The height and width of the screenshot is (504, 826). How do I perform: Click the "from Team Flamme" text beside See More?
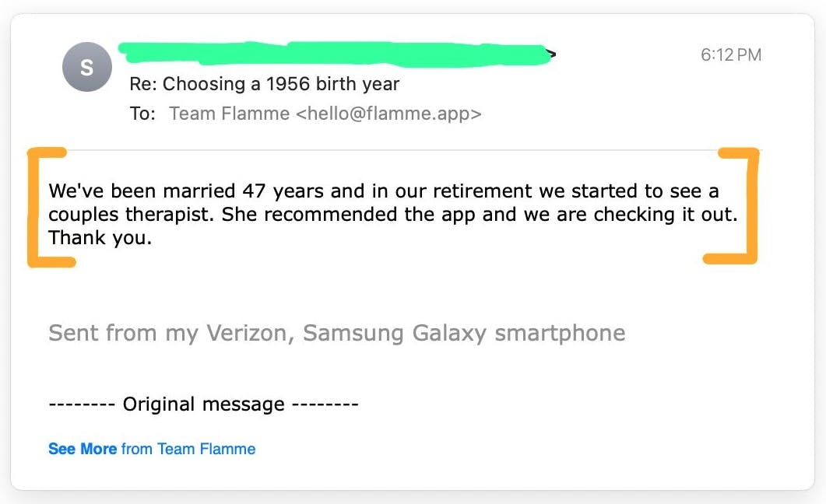pyautogui.click(x=188, y=449)
